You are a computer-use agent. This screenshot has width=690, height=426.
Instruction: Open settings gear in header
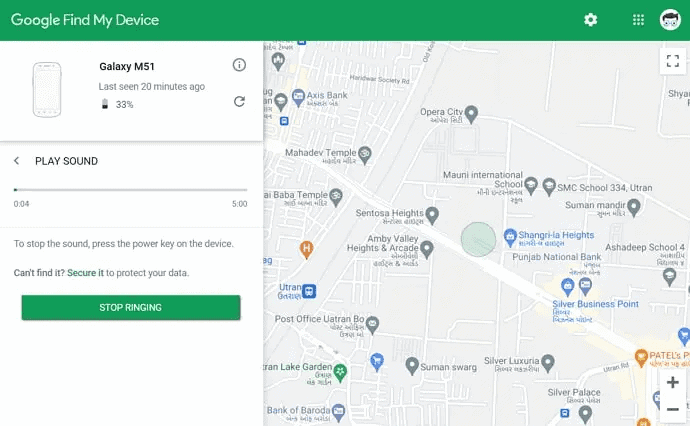click(x=590, y=20)
